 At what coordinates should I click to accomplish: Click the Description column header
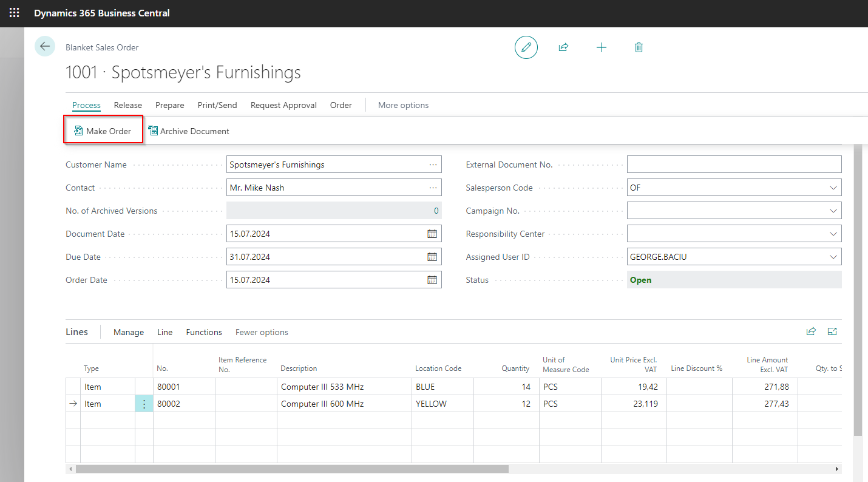(299, 368)
